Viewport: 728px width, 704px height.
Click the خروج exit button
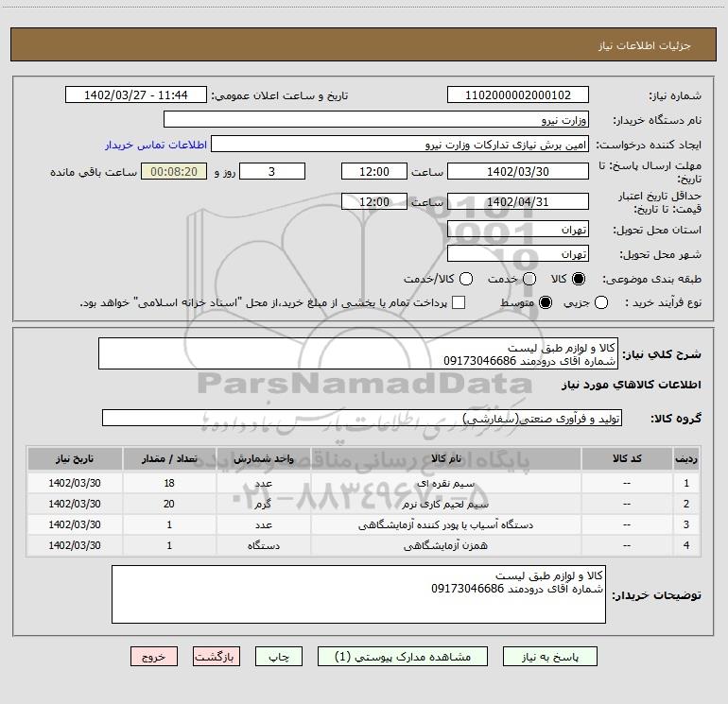[x=154, y=657]
